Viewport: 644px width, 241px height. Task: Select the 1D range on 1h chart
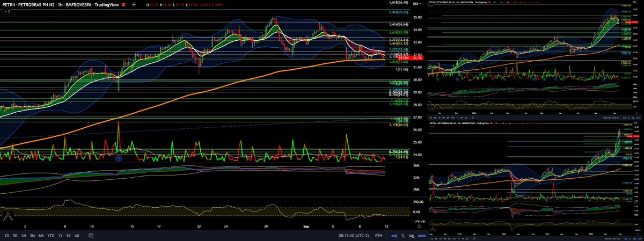coord(6,235)
